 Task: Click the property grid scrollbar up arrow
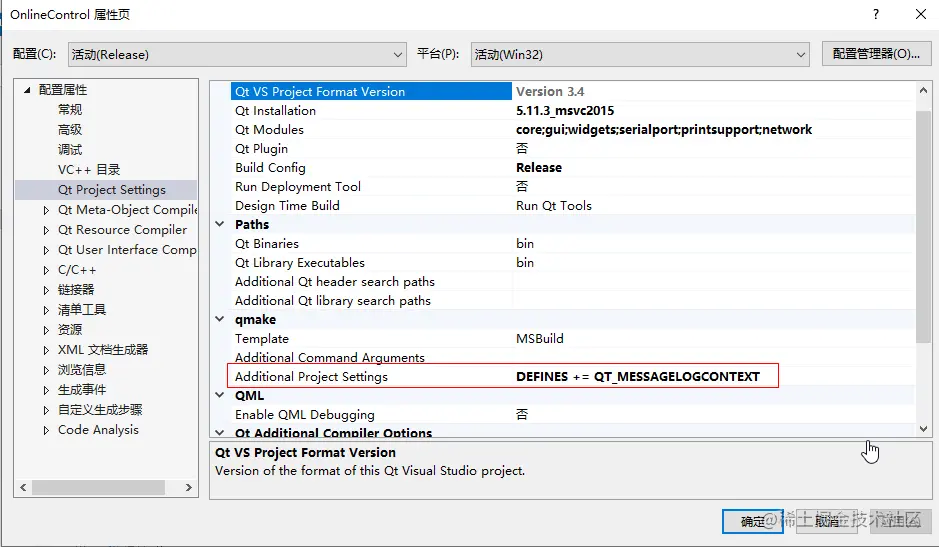point(923,90)
